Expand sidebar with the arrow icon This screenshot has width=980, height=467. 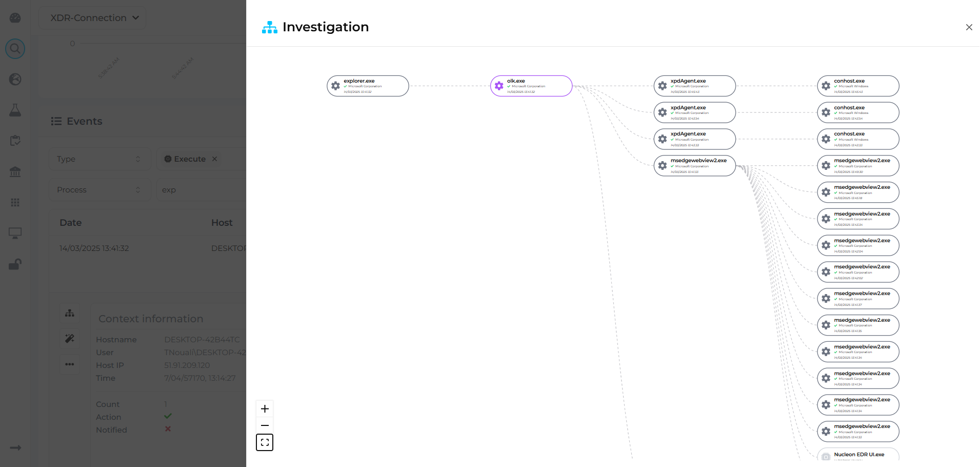(15, 447)
